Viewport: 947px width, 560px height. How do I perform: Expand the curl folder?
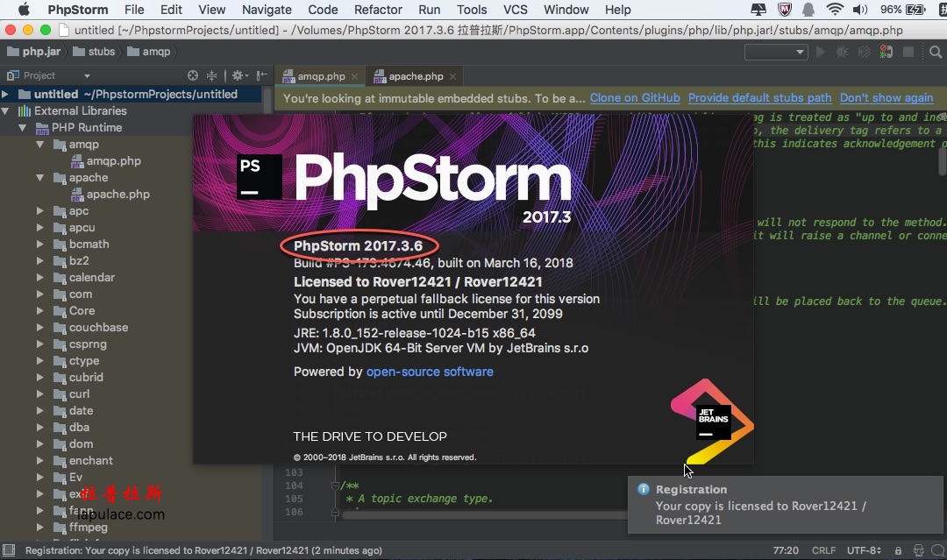coord(39,394)
